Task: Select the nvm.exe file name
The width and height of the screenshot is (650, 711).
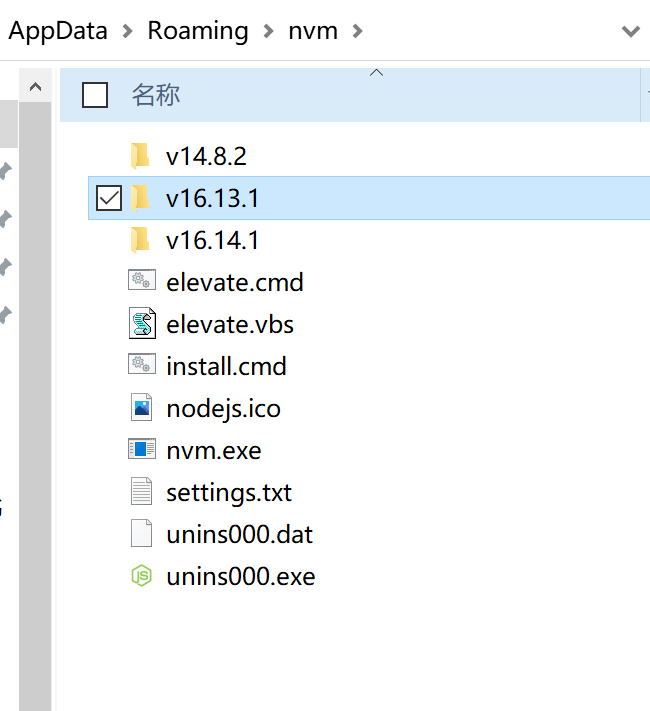Action: (214, 451)
